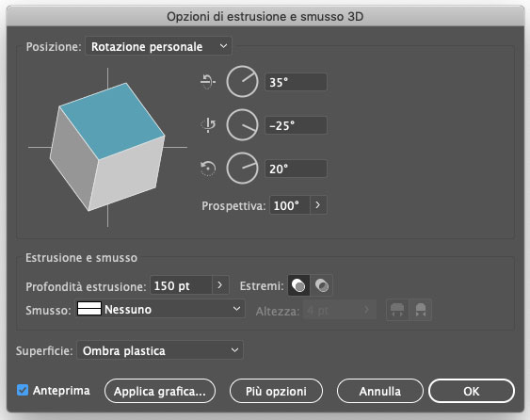Turn off the cap for hollow appearance
Viewport: 530px width, 420px height.
(x=321, y=285)
